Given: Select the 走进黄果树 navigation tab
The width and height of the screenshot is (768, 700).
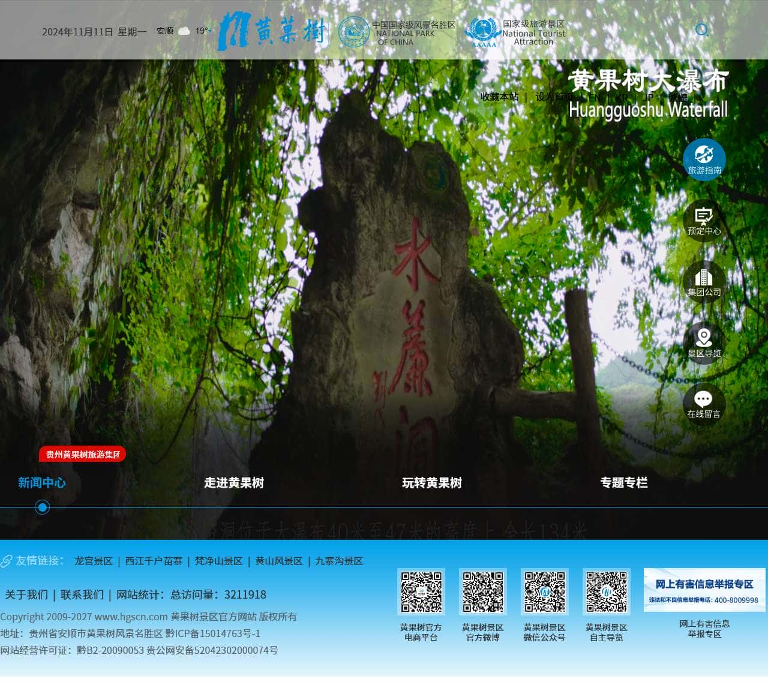Looking at the screenshot, I should 234,483.
